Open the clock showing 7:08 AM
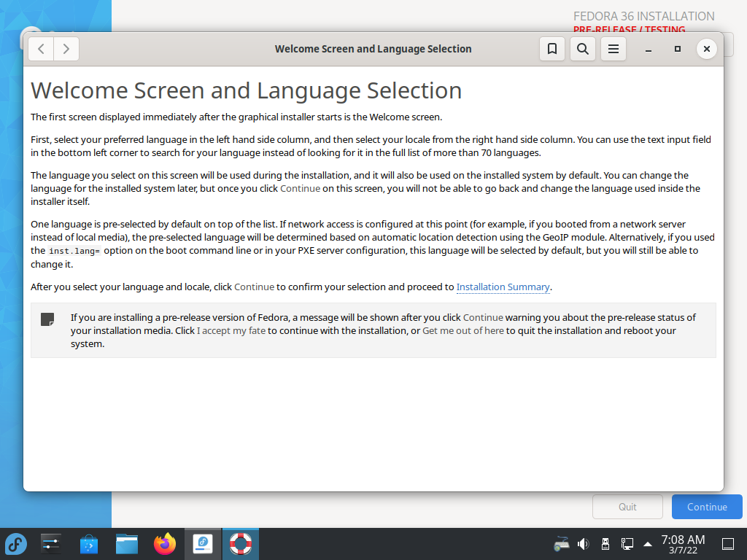 click(x=683, y=544)
